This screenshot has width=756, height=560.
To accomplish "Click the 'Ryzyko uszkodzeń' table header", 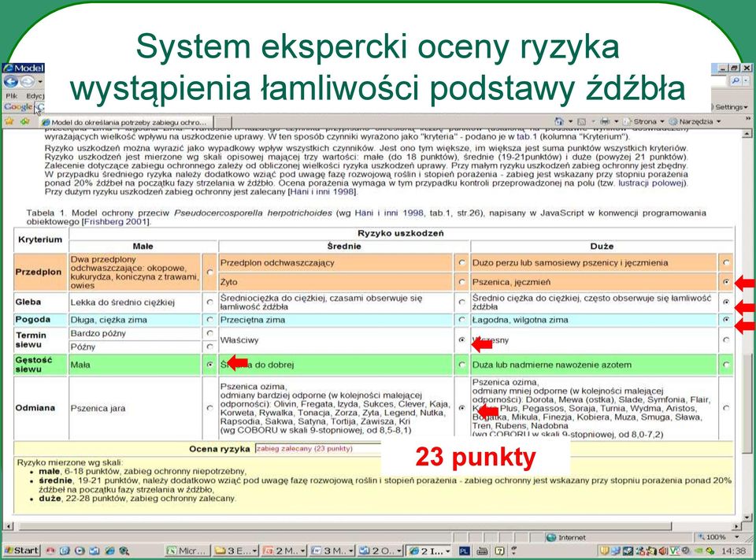I will click(401, 233).
